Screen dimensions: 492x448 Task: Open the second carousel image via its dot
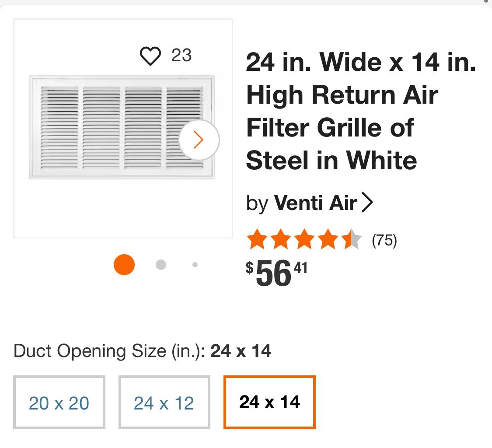point(161,265)
